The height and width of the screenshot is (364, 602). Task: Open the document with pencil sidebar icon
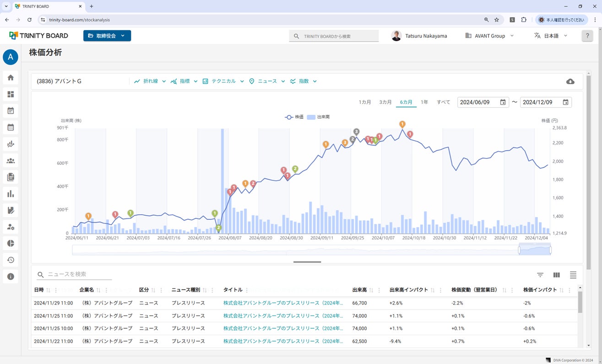pos(11,210)
